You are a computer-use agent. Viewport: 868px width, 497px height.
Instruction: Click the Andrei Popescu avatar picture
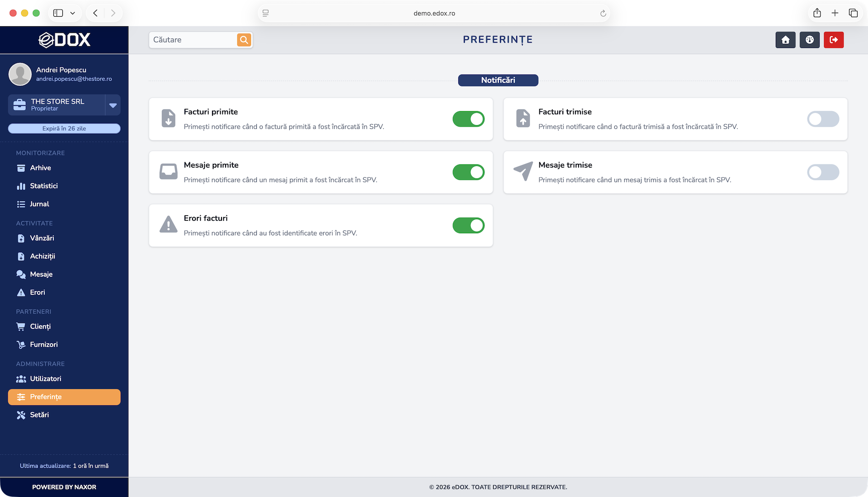pos(20,74)
